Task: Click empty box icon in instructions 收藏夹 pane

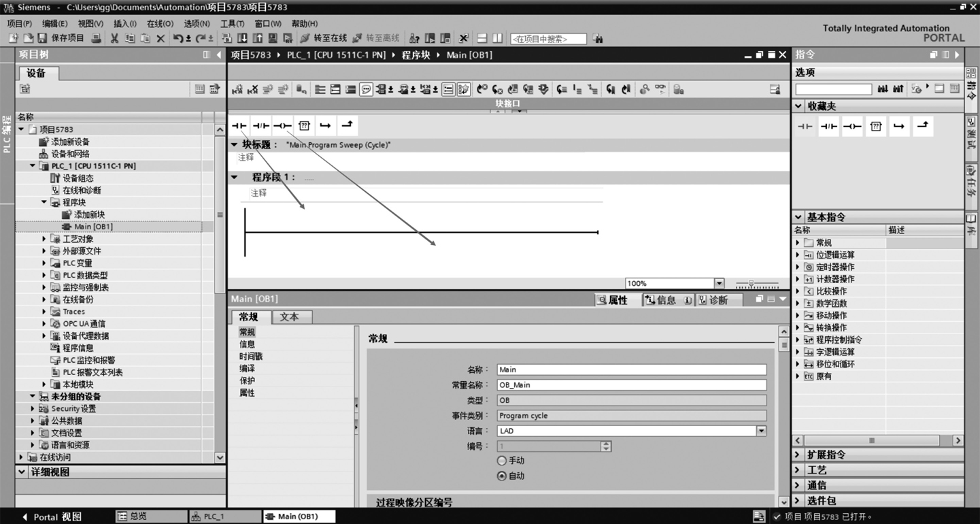Action: pos(876,126)
